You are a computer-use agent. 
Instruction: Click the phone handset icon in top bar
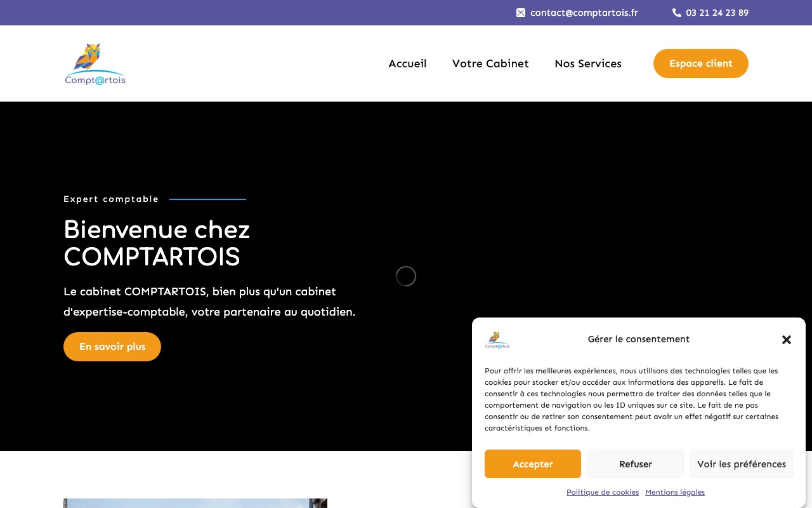click(677, 13)
